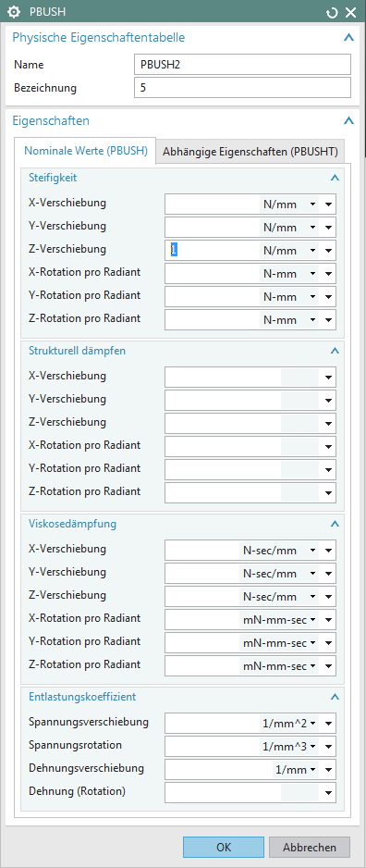Collapse the Eigenschaften section
The image size is (366, 868).
click(x=348, y=120)
